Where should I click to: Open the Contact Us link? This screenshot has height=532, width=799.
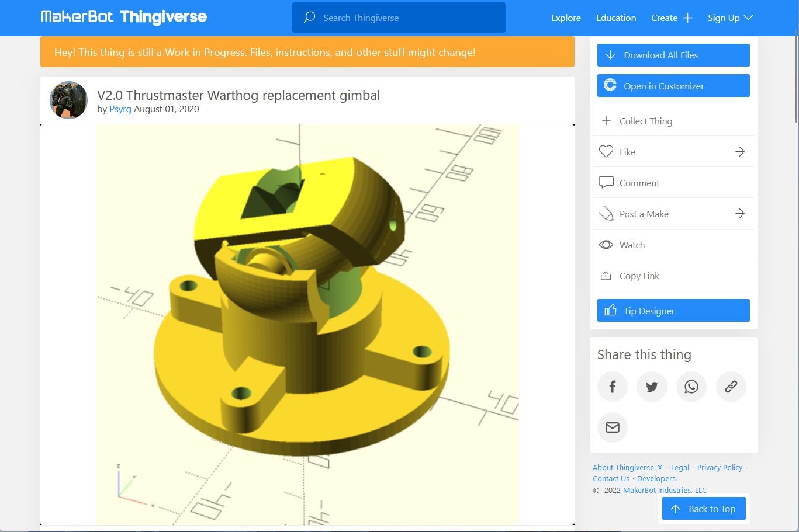point(611,478)
